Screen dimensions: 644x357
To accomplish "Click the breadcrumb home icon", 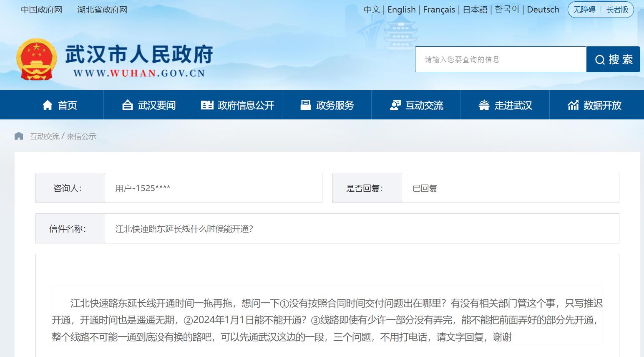I will [x=19, y=136].
